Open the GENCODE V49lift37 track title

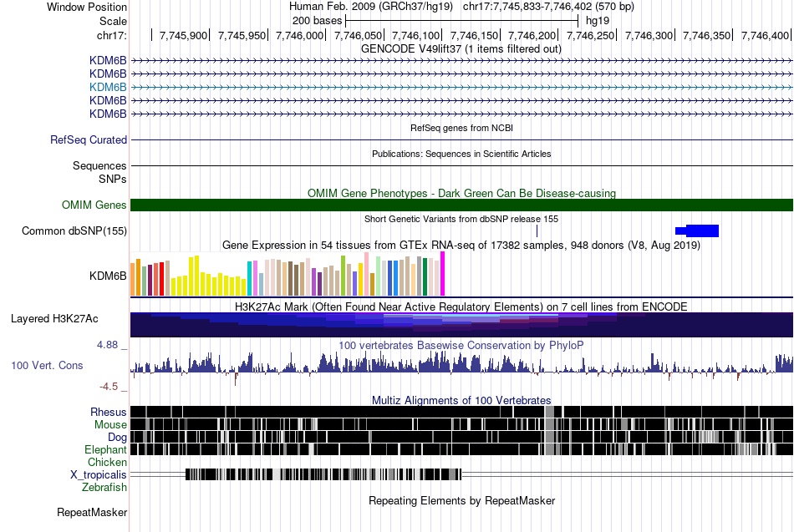pos(461,49)
